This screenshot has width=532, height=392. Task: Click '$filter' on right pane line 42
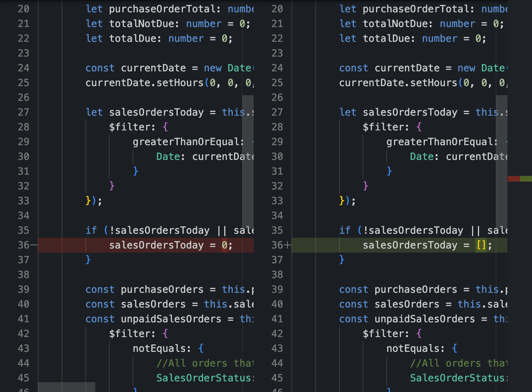[383, 334]
